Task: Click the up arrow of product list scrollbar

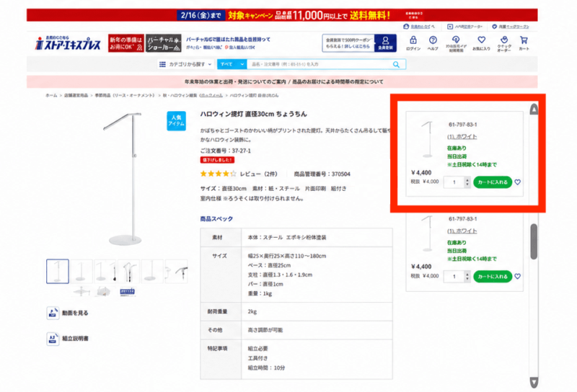Action: [534, 109]
